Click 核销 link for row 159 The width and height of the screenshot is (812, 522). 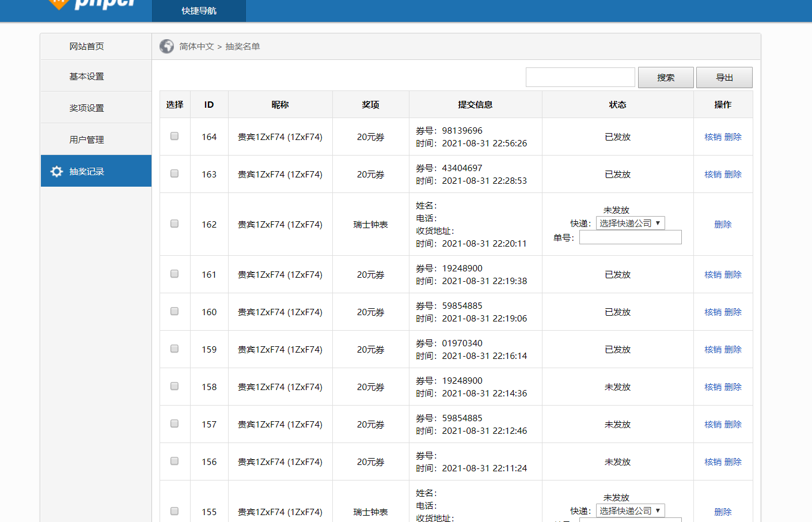(x=713, y=350)
